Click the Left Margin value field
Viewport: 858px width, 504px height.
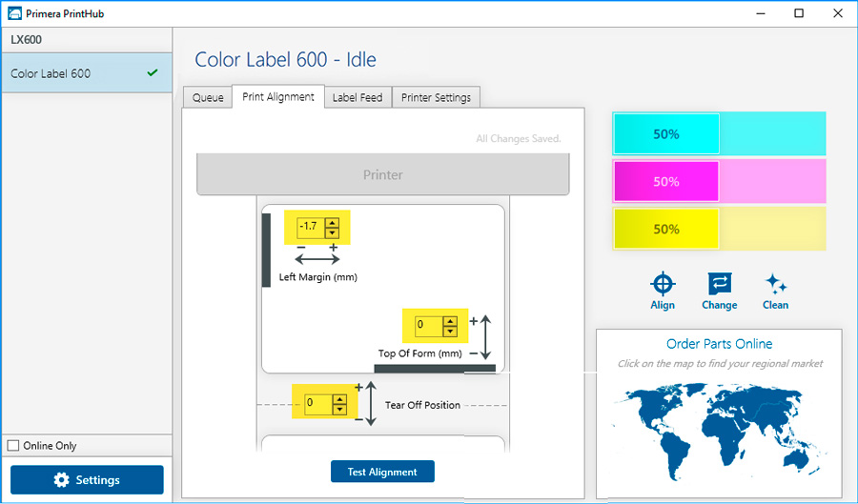click(311, 228)
